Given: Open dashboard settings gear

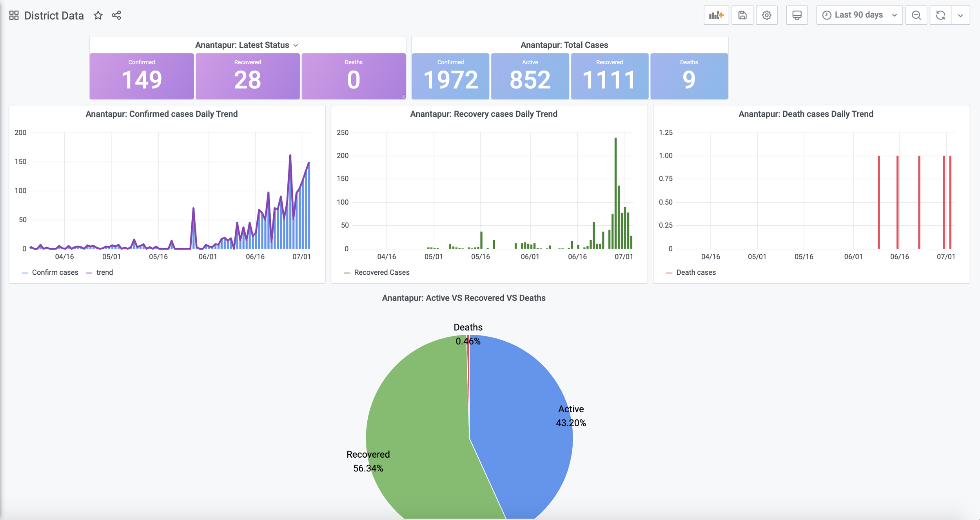Looking at the screenshot, I should coord(766,15).
